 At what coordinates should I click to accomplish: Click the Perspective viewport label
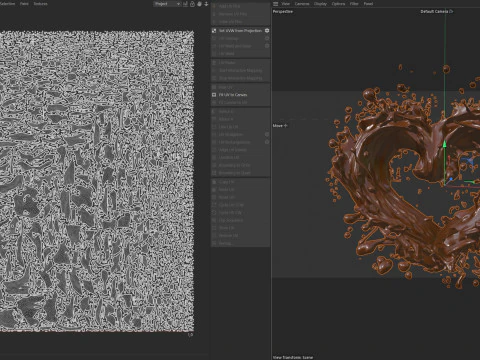(x=283, y=12)
